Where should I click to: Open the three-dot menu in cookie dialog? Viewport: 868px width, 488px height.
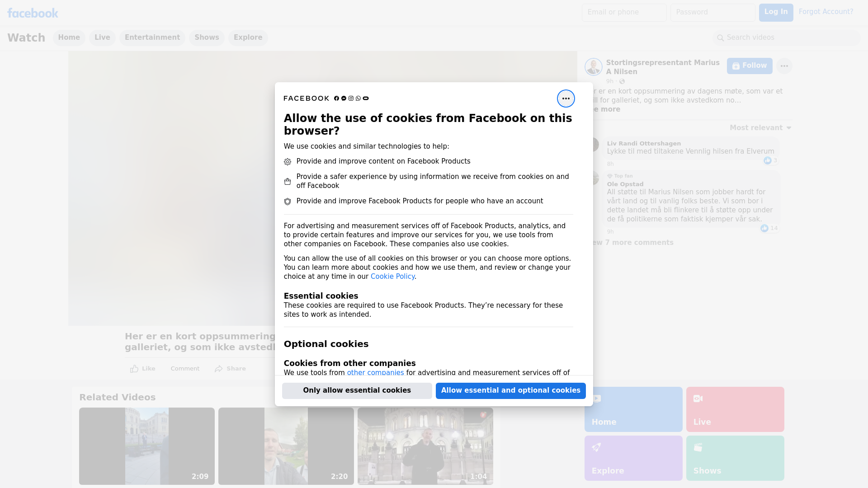click(566, 99)
